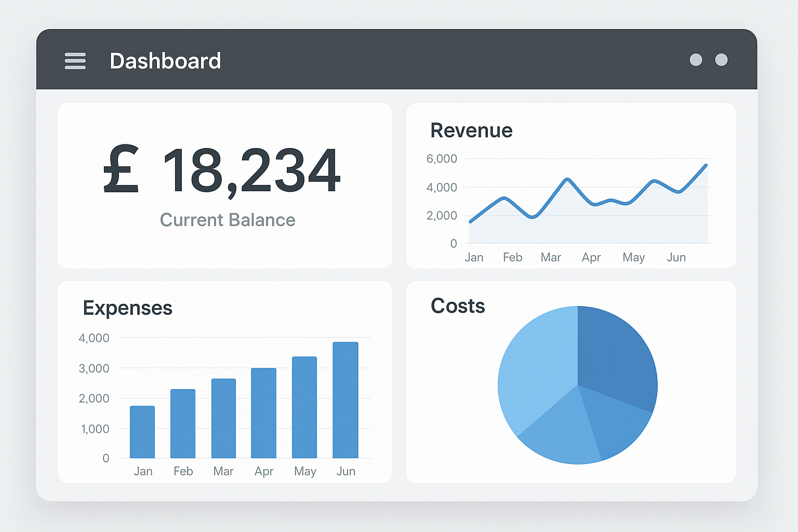Click the Dashboard title text
This screenshot has width=798, height=532.
[x=165, y=61]
